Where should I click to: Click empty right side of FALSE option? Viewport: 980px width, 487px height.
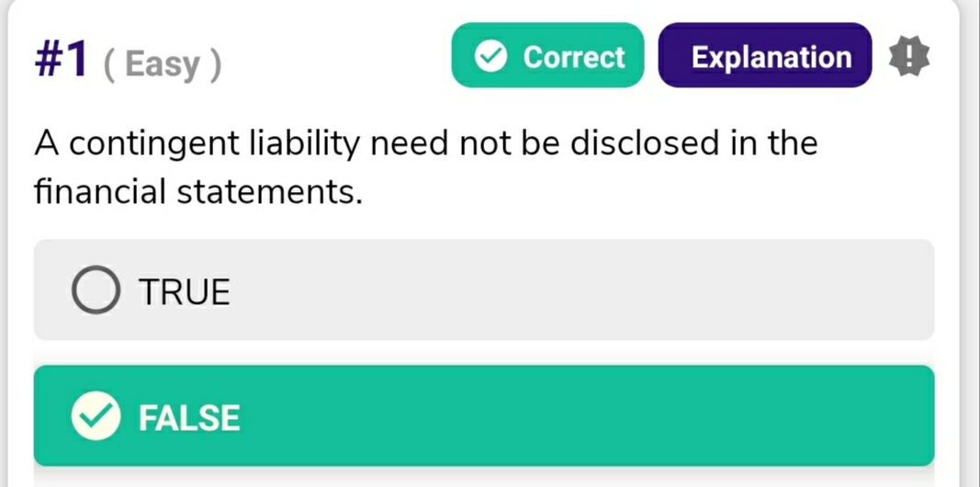(x=735, y=415)
